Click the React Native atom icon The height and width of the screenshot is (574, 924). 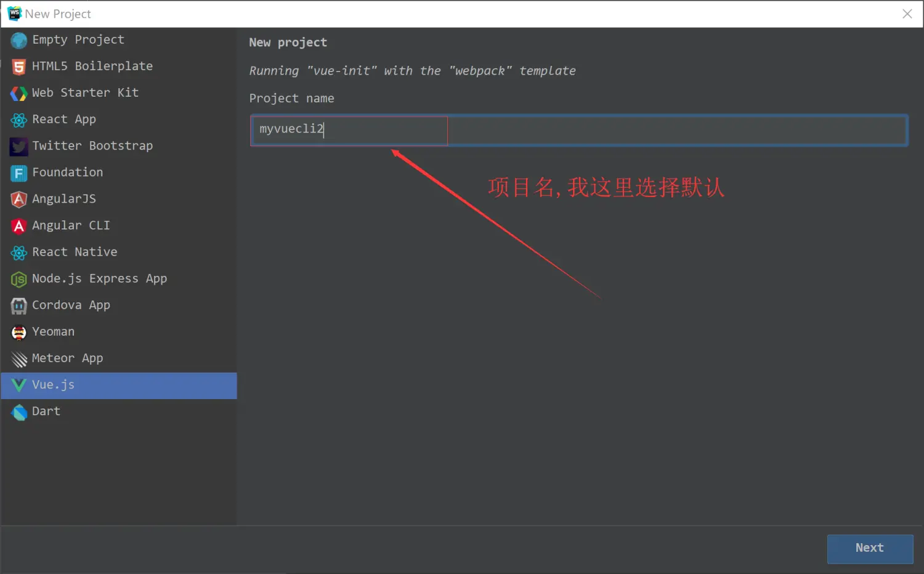tap(19, 253)
